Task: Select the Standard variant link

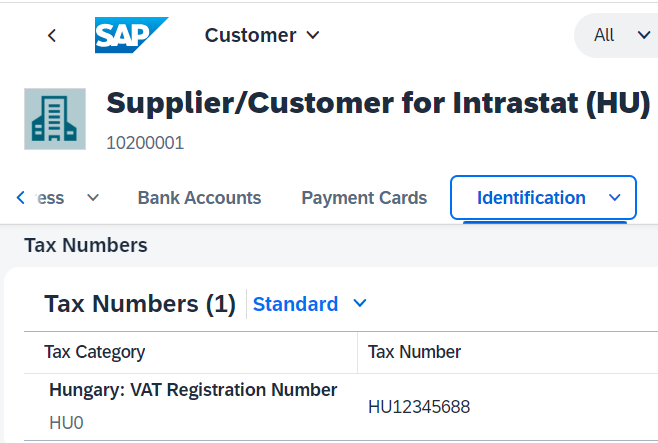Action: point(295,304)
